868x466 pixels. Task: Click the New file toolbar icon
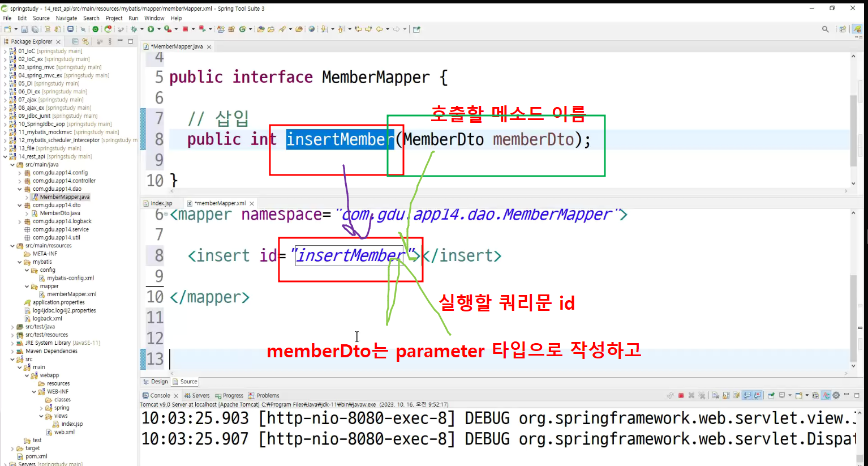point(7,29)
